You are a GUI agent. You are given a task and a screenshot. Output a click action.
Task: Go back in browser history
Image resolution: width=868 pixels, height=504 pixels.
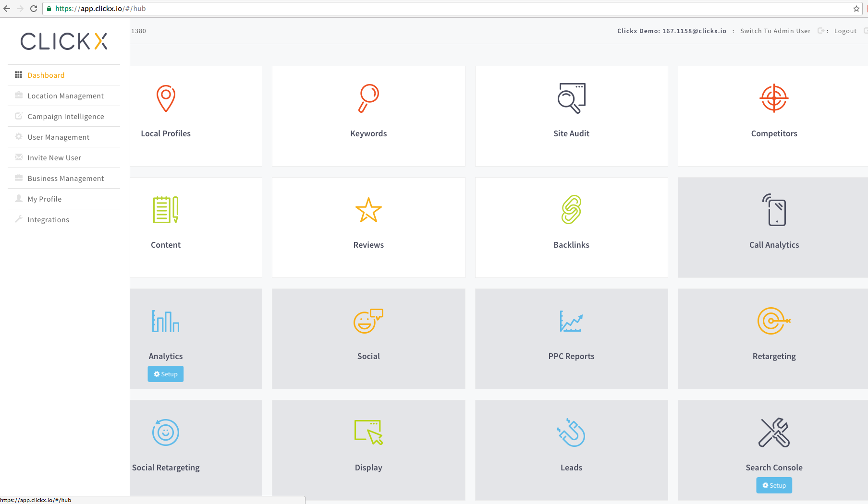pos(7,9)
